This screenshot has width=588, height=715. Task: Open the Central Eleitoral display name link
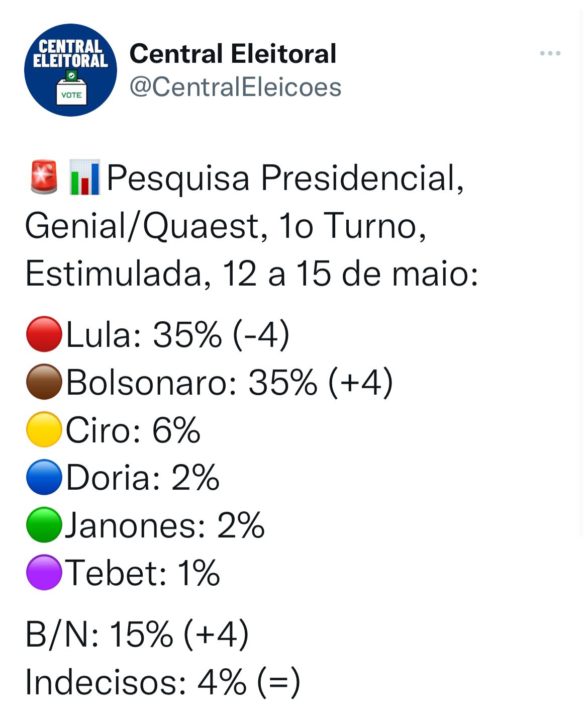[x=233, y=54]
